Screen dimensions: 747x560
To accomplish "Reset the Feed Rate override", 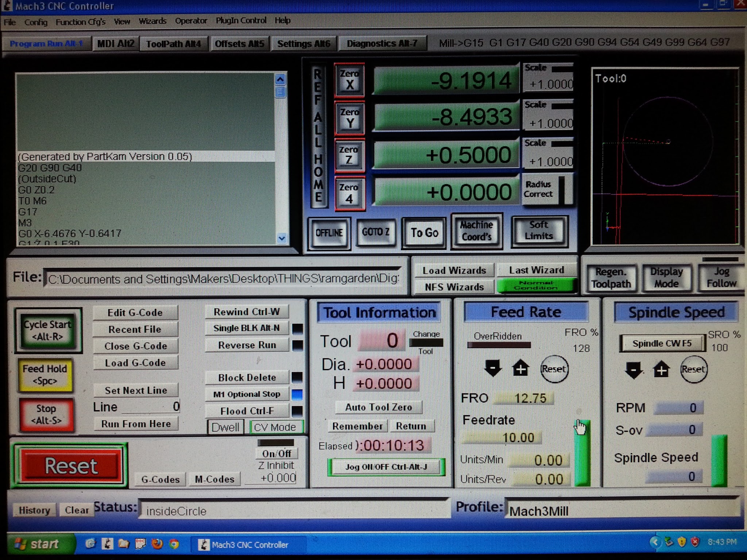I will (554, 369).
